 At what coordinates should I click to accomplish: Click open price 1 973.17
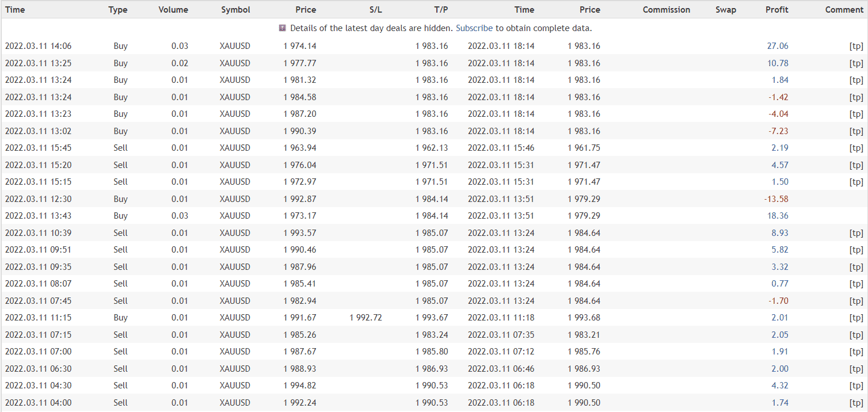[300, 216]
